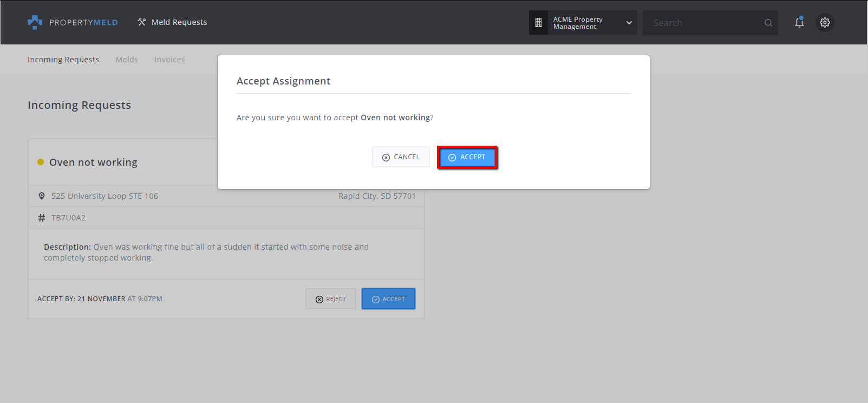
Task: Switch to the Melds tab
Action: [x=127, y=60]
